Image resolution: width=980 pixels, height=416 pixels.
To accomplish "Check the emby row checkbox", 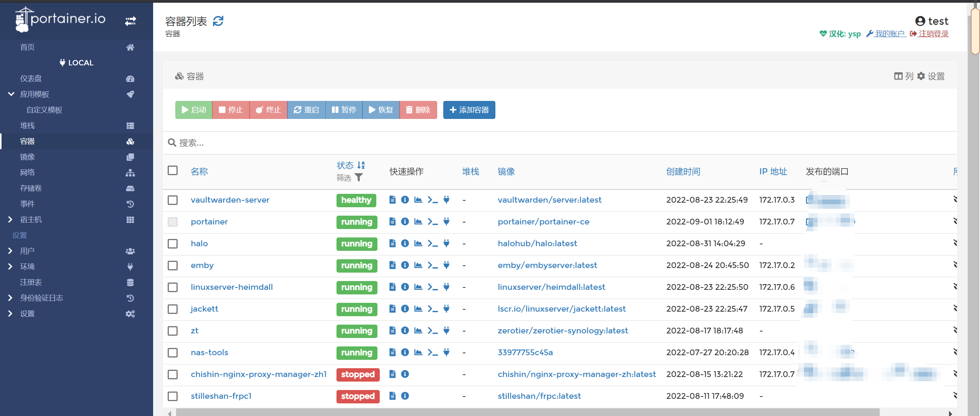I will coord(173,265).
